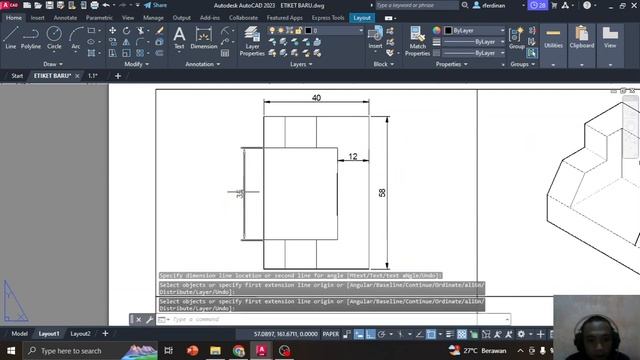Expand the Block panel dropdown
Viewport: 640px width, 360px height.
click(384, 64)
